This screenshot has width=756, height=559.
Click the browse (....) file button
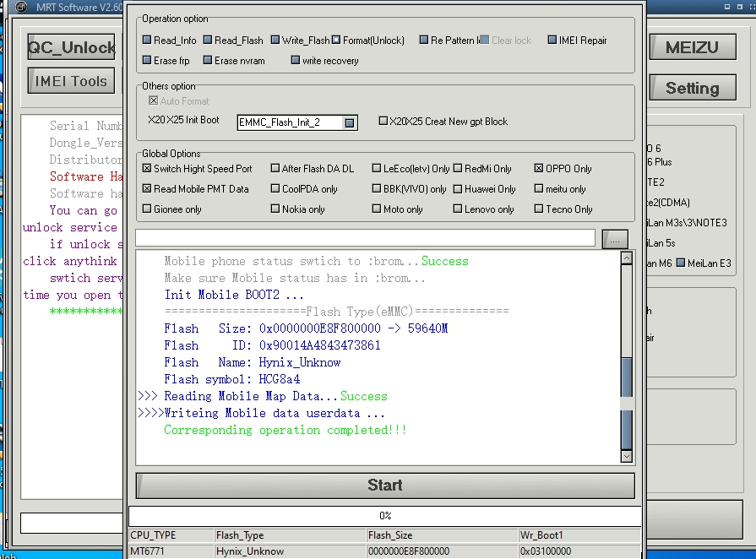(x=615, y=239)
